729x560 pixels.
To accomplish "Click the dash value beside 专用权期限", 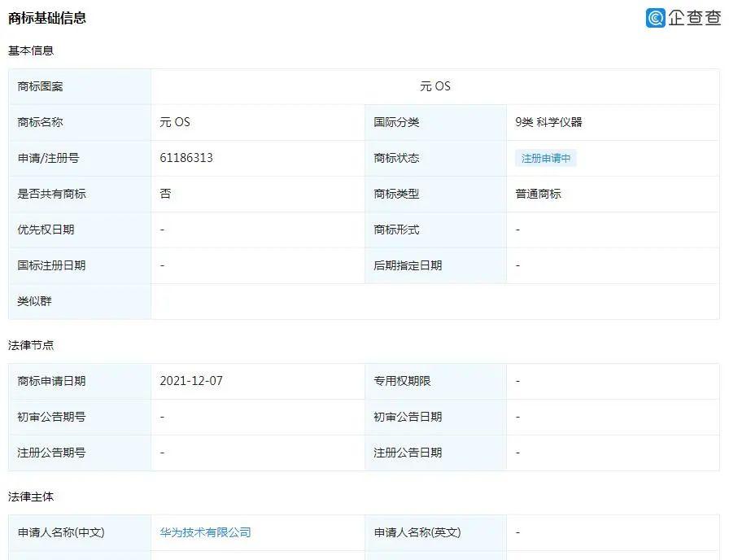I will tap(518, 382).
